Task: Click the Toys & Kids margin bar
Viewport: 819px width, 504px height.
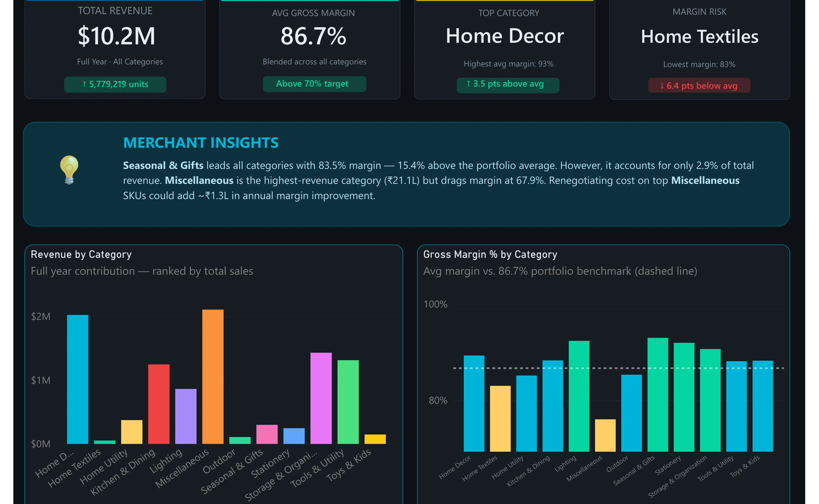Action: click(x=763, y=406)
